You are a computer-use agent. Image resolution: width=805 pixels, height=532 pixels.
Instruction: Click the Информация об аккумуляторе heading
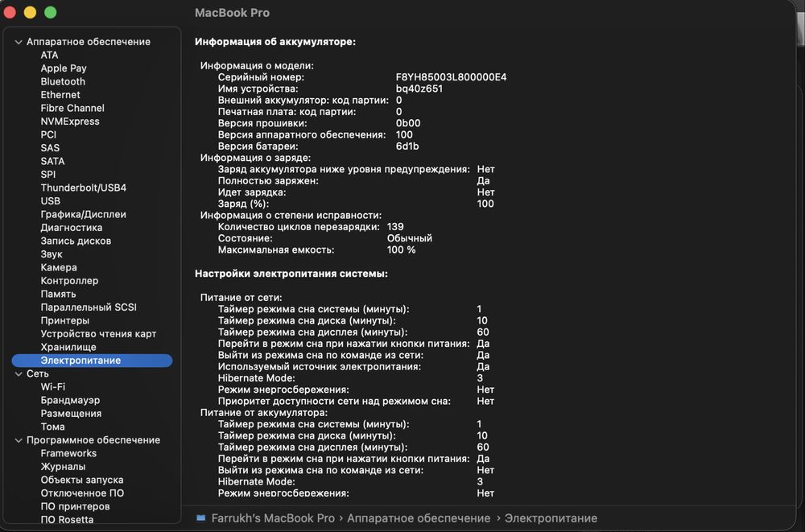point(275,42)
